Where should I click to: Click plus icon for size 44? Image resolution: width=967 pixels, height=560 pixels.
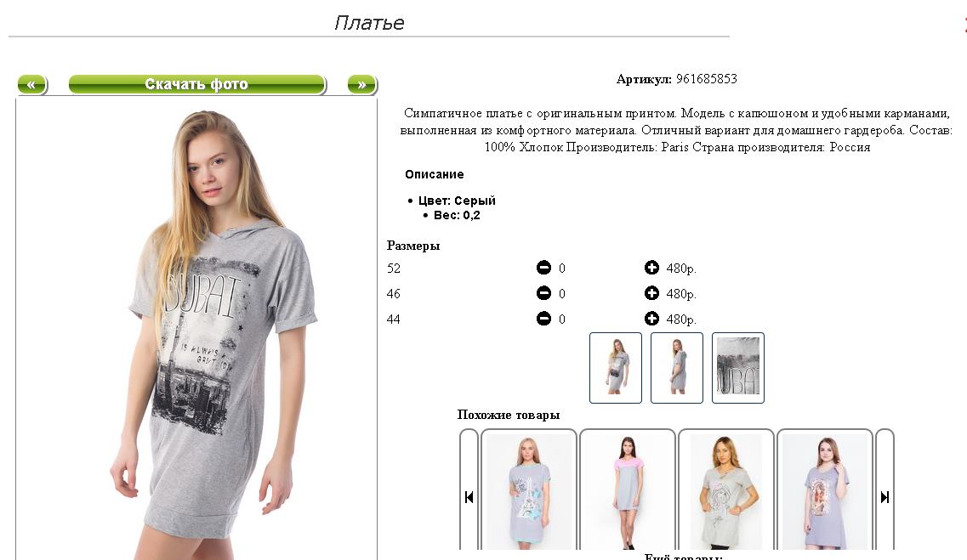coord(651,319)
